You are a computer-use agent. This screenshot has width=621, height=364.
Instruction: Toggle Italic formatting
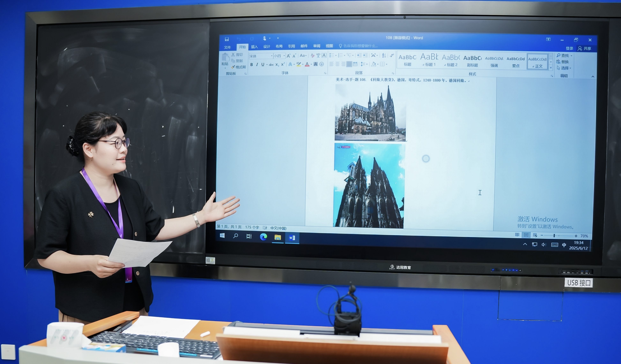[257, 65]
